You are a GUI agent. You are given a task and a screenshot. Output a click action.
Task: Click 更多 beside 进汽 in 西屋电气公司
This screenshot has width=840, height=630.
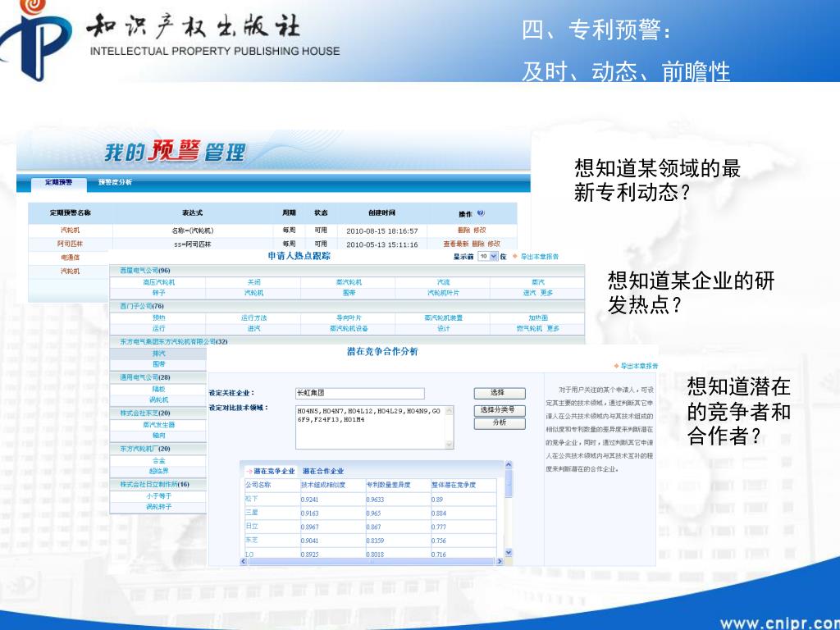click(x=546, y=293)
